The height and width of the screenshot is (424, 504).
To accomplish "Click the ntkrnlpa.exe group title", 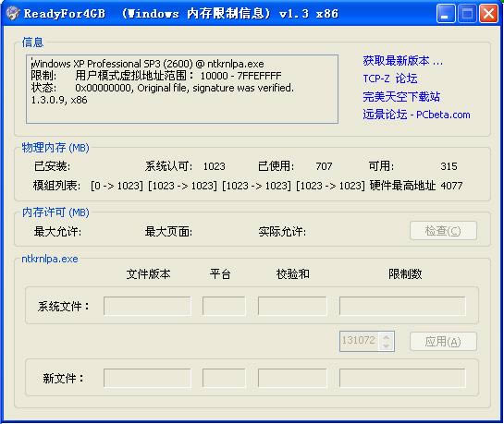I will coord(50,259).
